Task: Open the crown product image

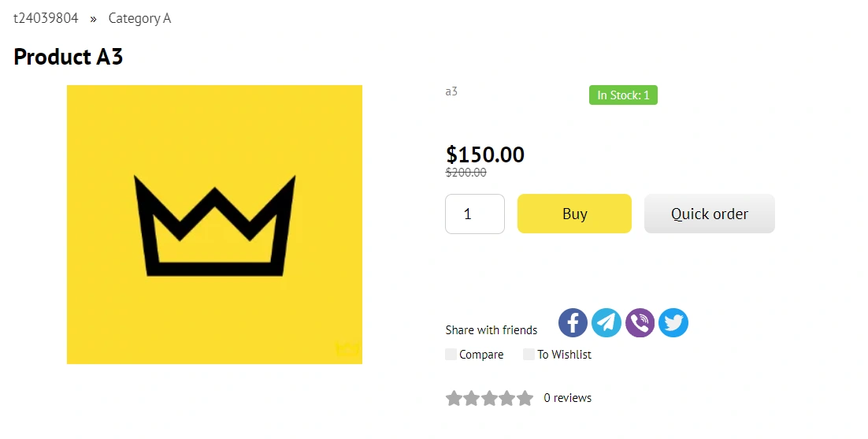Action: coord(214,225)
